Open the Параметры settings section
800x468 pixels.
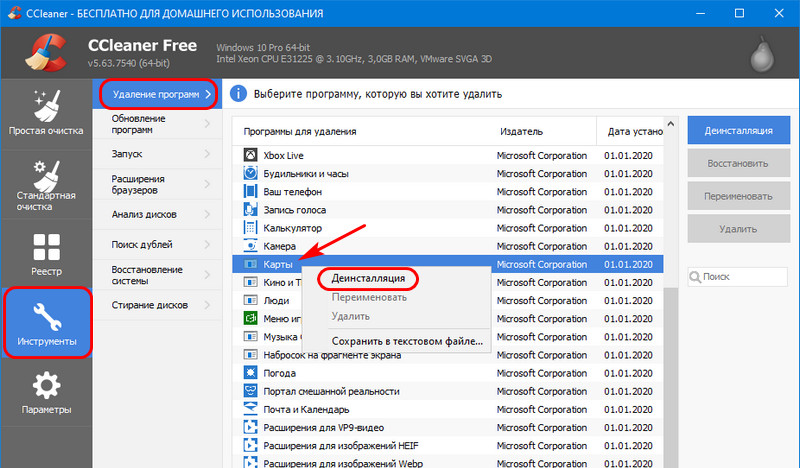click(46, 392)
